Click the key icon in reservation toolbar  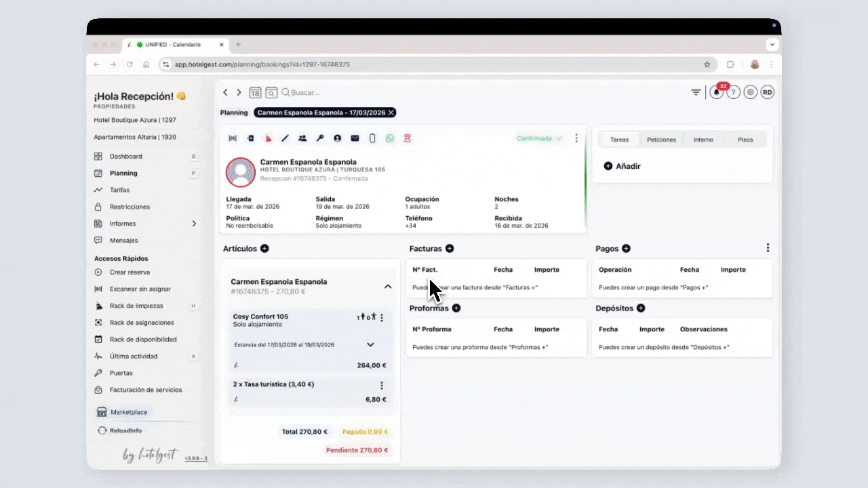pyautogui.click(x=320, y=138)
